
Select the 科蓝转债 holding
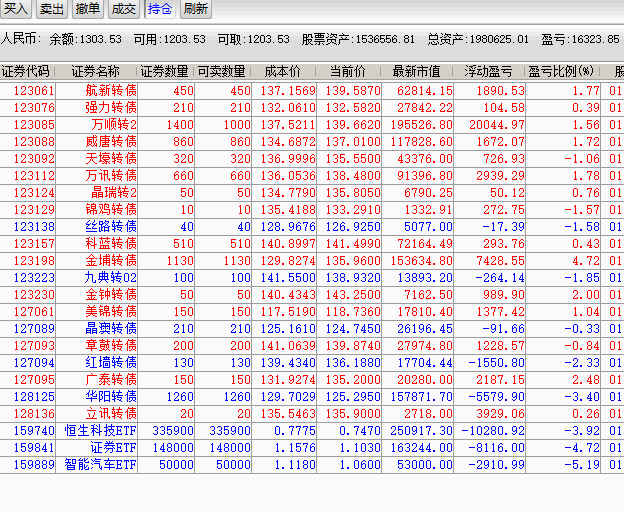coord(111,243)
